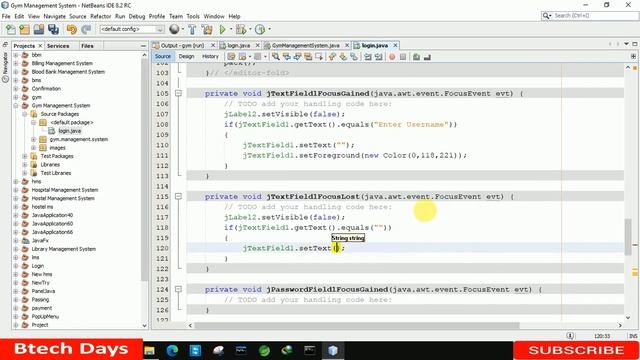Open the Run Project dropdown arrow
640x360 pixels.
tap(231, 29)
